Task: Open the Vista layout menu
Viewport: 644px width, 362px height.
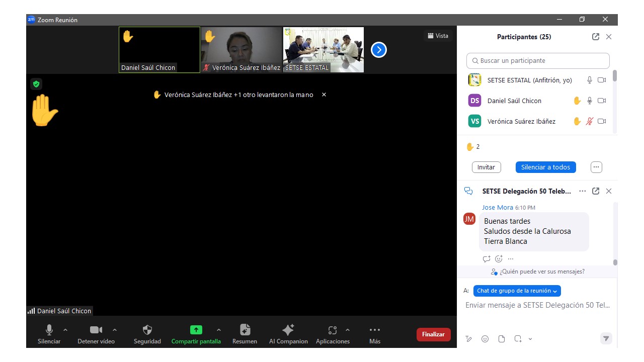Action: (x=438, y=36)
